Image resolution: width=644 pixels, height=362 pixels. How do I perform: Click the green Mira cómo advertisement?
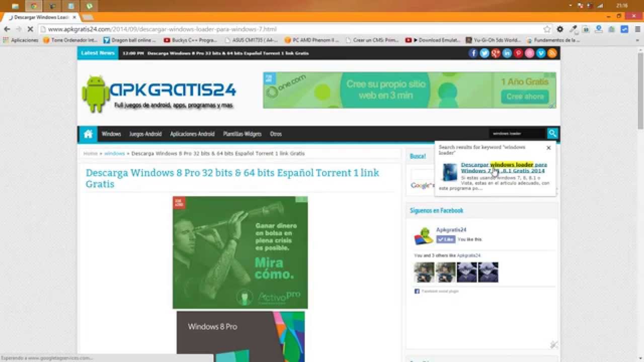click(x=240, y=252)
